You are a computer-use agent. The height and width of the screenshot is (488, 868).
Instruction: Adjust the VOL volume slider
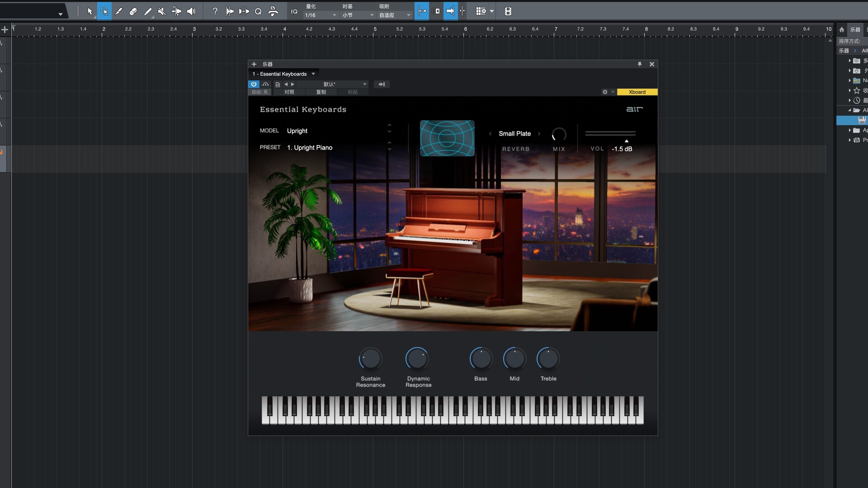pyautogui.click(x=626, y=141)
